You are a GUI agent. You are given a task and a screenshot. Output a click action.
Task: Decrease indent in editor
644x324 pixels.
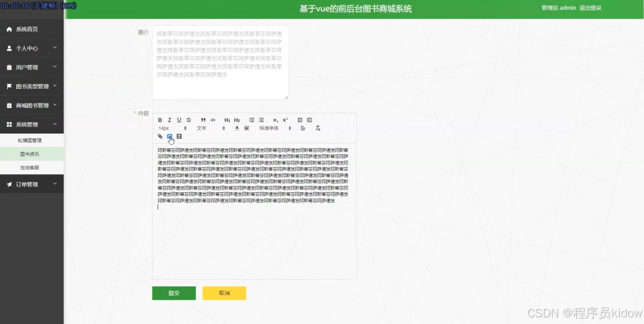click(x=300, y=120)
